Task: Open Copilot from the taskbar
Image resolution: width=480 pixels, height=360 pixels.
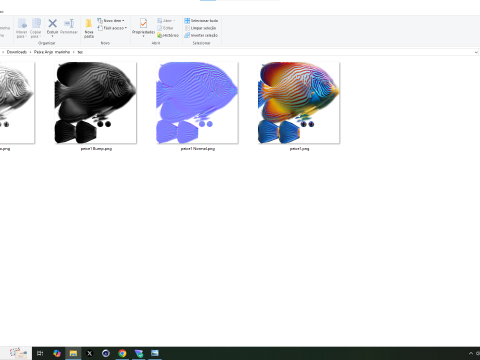Action: pyautogui.click(x=57, y=353)
